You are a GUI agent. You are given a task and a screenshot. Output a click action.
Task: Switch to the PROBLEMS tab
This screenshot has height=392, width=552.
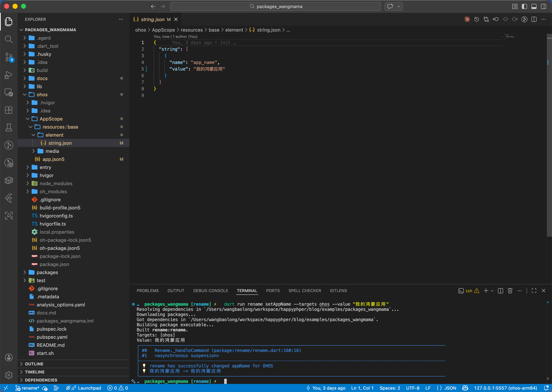pos(148,291)
